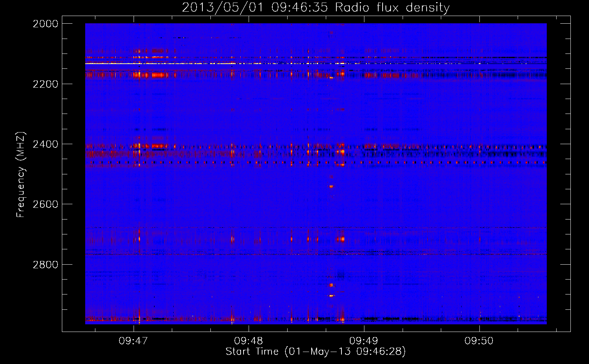Select the 2400 frequency axis label
Screen dimensions: 589x364
[x=46, y=144]
